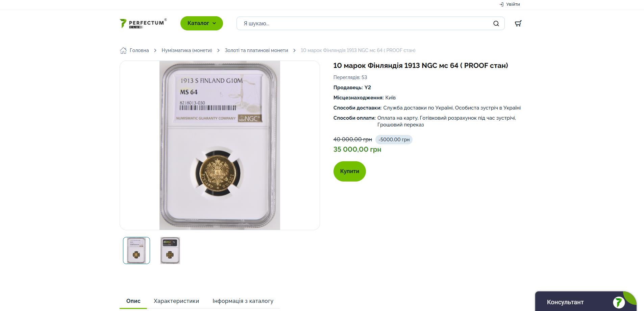Click the chevron arrow on Каталог button
Screen dimensions: 644x311
click(214, 23)
